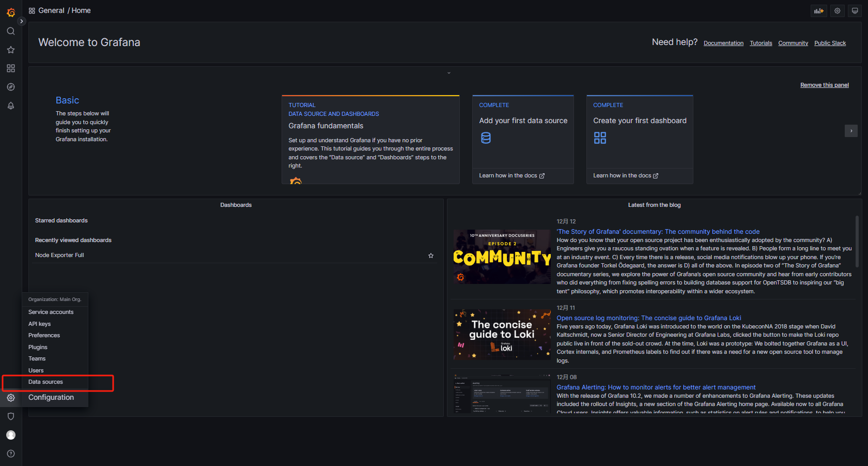Open the Server Admin shield icon
Image resolution: width=868 pixels, height=466 pixels.
(x=11, y=416)
